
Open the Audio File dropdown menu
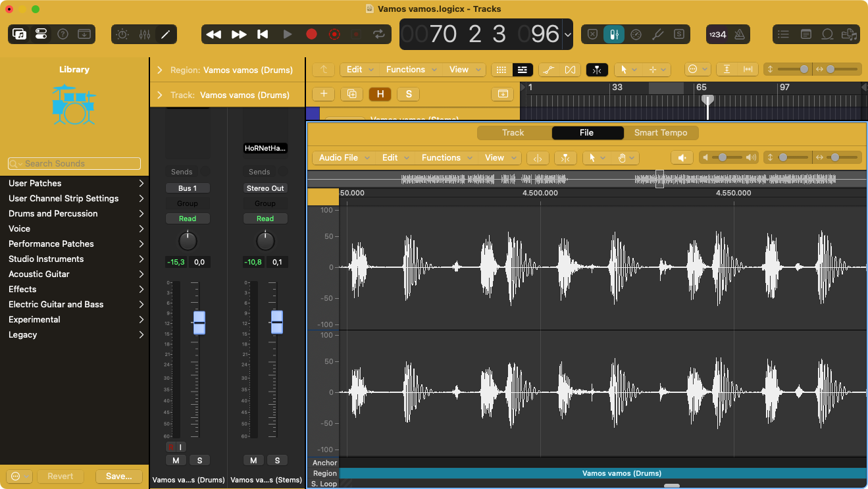(x=344, y=157)
